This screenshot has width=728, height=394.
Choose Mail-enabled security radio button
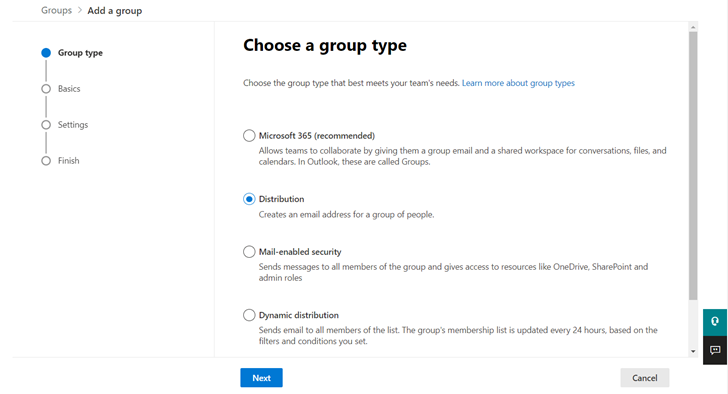point(249,252)
